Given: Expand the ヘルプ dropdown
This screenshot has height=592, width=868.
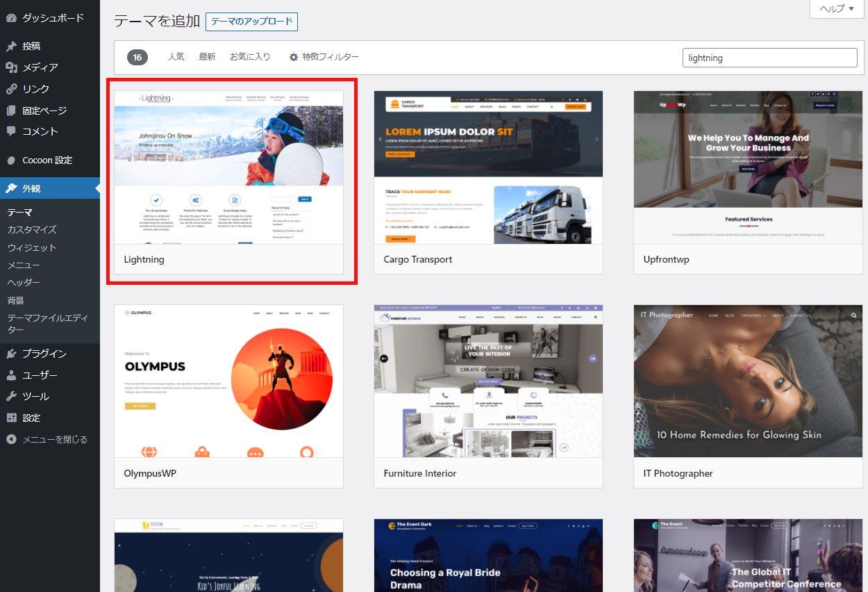Looking at the screenshot, I should pos(836,8).
